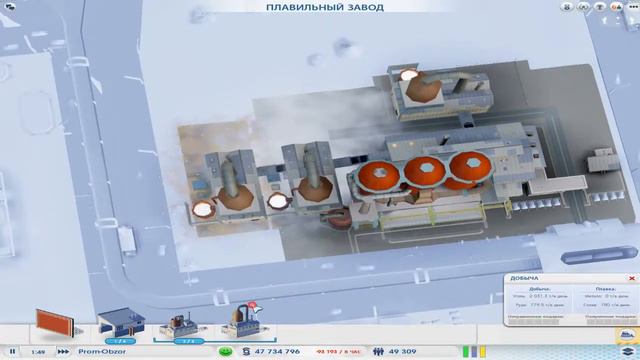The height and width of the screenshot is (360, 640).
Task: Pause the game simulation
Action: [12, 351]
